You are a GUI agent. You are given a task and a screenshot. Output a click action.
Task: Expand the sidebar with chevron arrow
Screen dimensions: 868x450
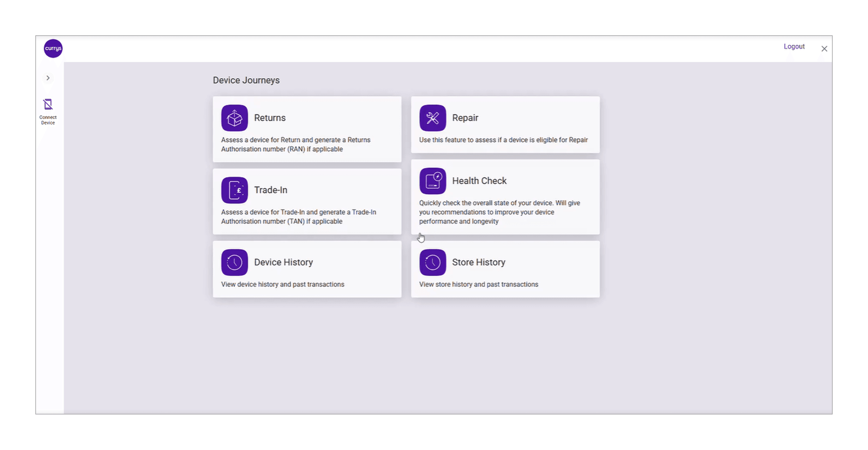click(48, 78)
